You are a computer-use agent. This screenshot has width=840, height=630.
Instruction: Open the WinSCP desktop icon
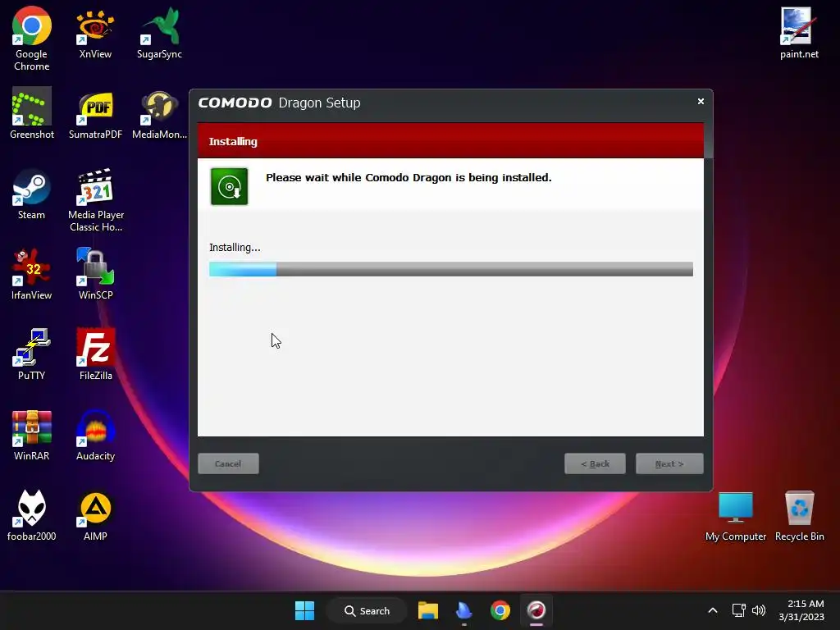pyautogui.click(x=95, y=274)
